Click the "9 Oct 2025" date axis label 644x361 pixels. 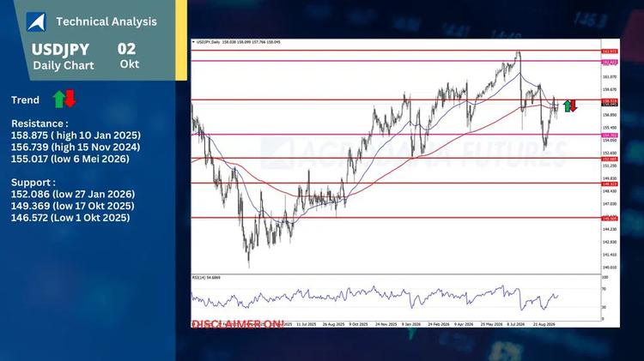click(359, 324)
